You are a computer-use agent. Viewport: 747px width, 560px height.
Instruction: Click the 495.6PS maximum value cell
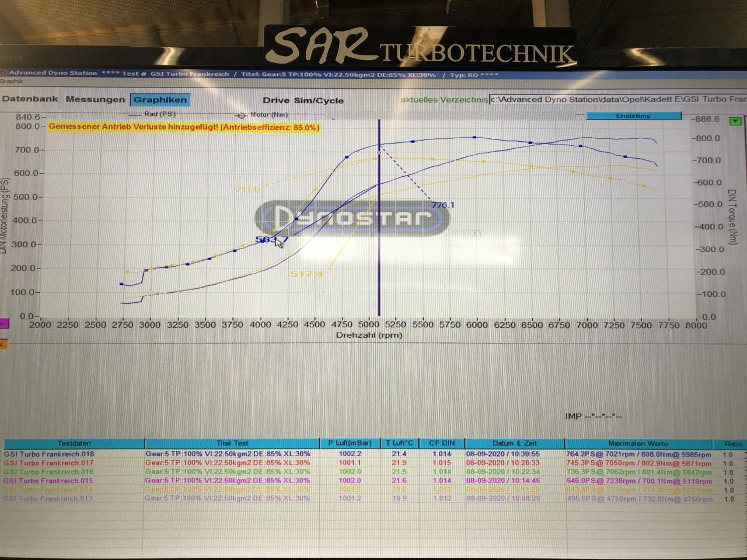(638, 499)
